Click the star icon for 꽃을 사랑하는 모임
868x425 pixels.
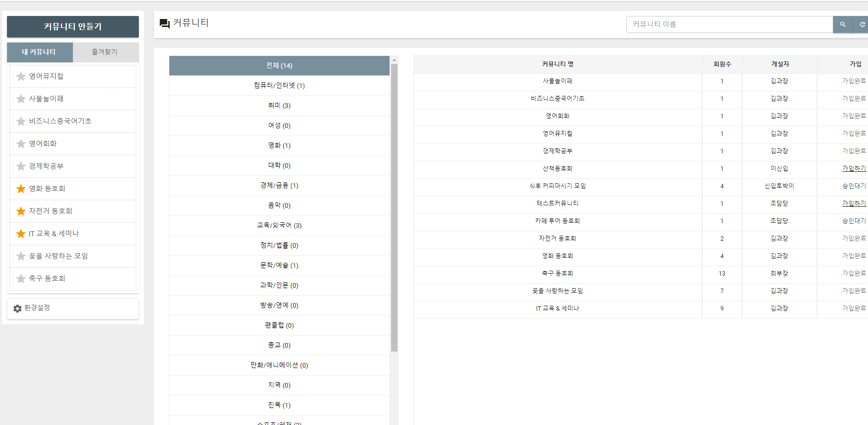click(x=21, y=256)
